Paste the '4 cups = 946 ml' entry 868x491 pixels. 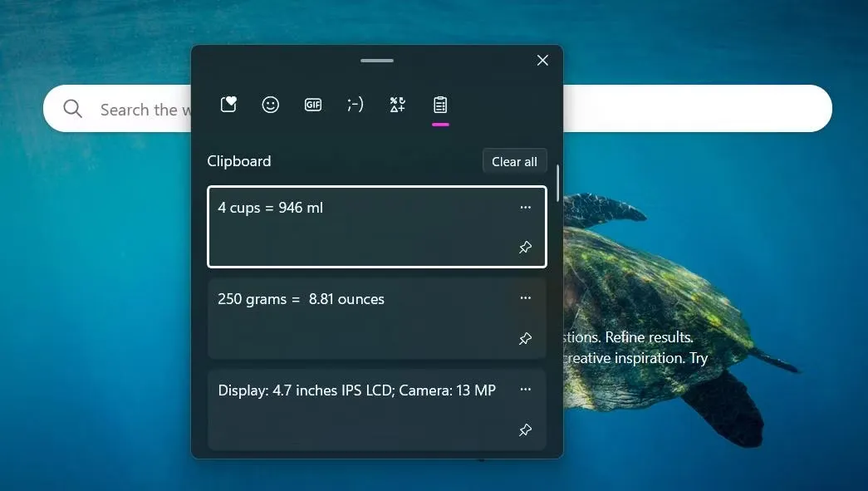pos(377,227)
